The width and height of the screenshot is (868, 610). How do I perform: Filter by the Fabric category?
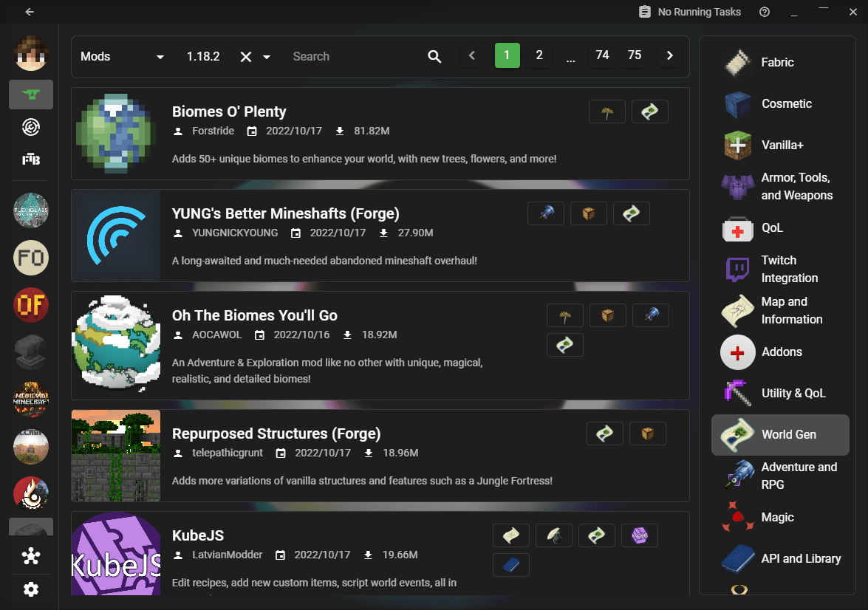(x=780, y=63)
